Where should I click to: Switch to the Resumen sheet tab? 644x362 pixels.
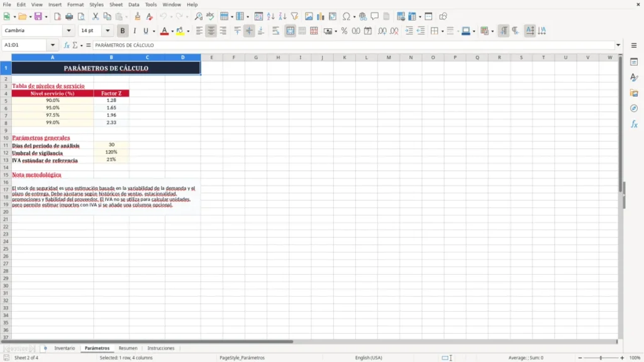coord(128,348)
